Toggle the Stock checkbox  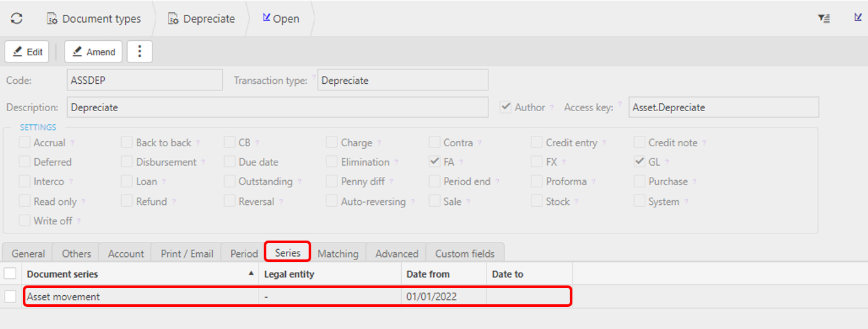537,202
